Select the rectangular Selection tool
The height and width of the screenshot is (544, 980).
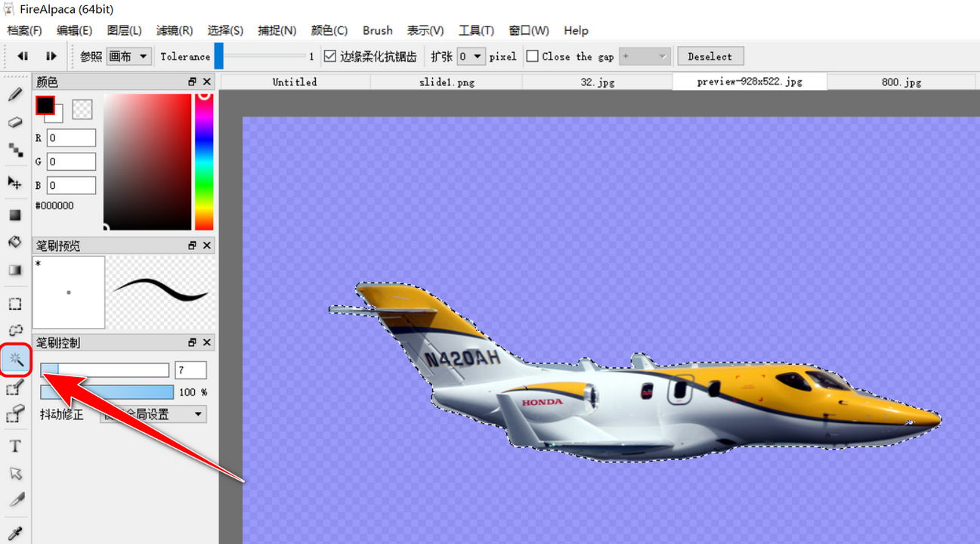tap(14, 304)
